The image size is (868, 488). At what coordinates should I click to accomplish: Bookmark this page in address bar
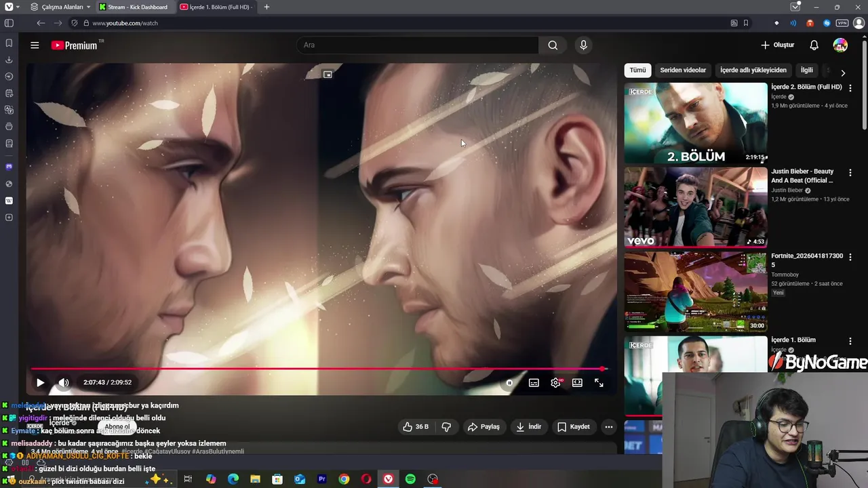[x=746, y=23]
